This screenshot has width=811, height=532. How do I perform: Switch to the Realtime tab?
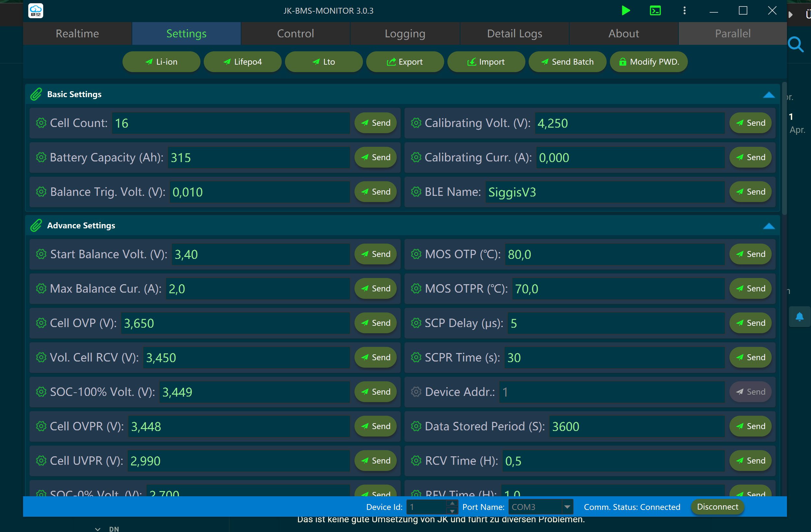pos(77,33)
